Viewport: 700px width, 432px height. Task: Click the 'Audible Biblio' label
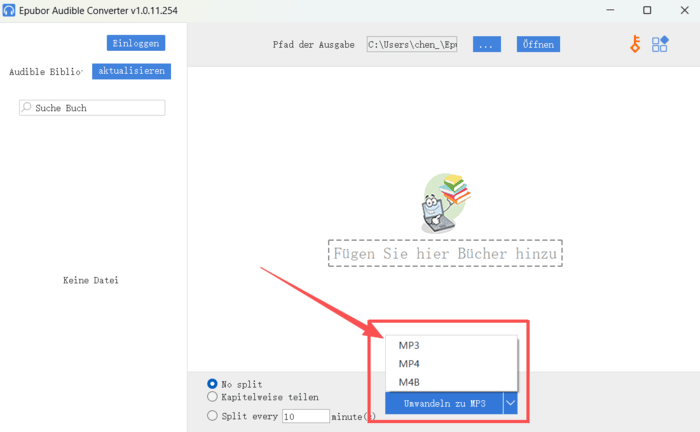46,71
